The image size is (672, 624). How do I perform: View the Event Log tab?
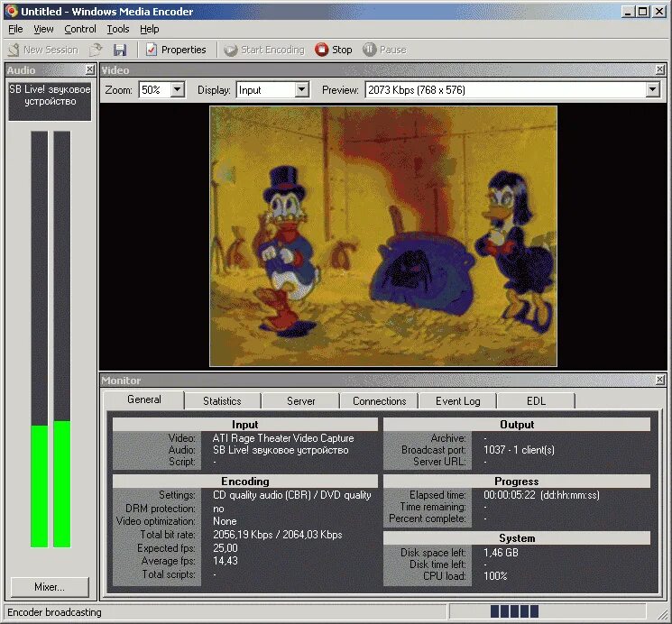point(457,401)
